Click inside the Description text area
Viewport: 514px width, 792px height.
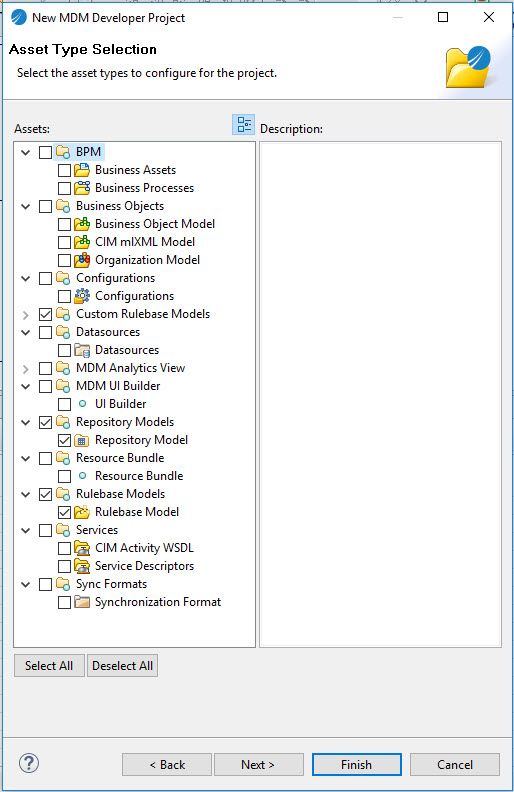(380, 394)
